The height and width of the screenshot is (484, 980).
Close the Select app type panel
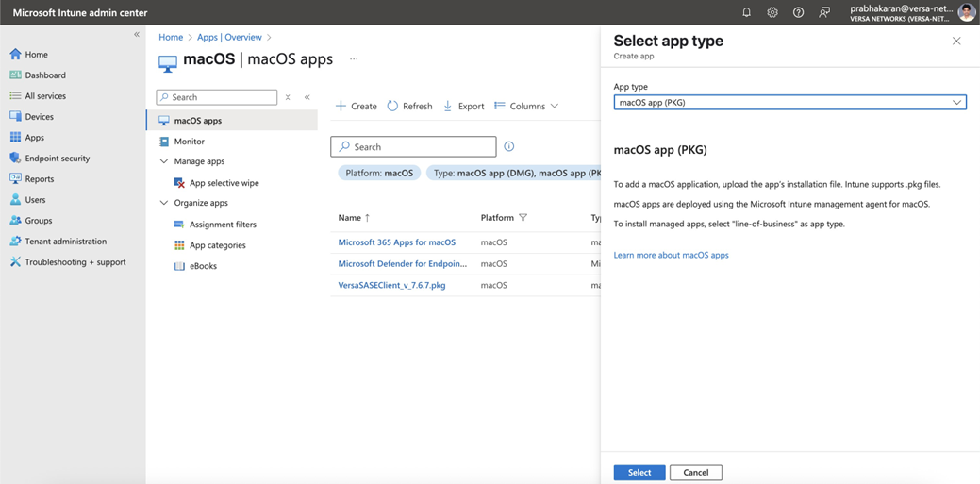tap(956, 41)
